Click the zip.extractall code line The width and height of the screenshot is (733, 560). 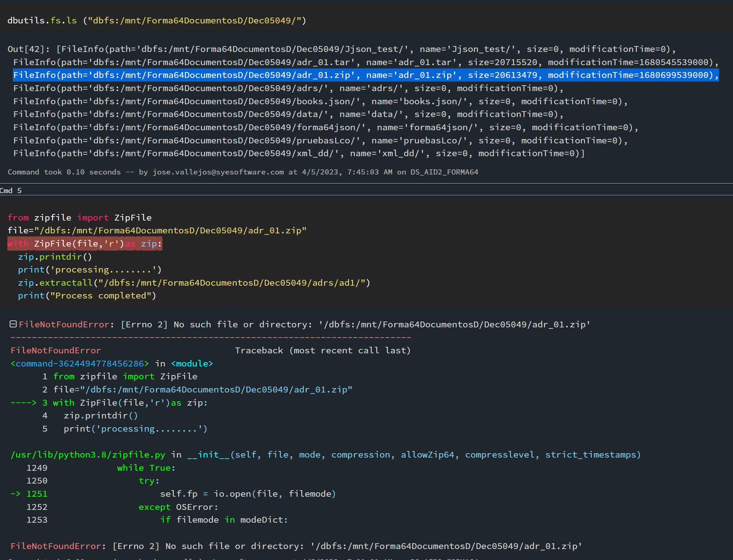pyautogui.click(x=194, y=283)
